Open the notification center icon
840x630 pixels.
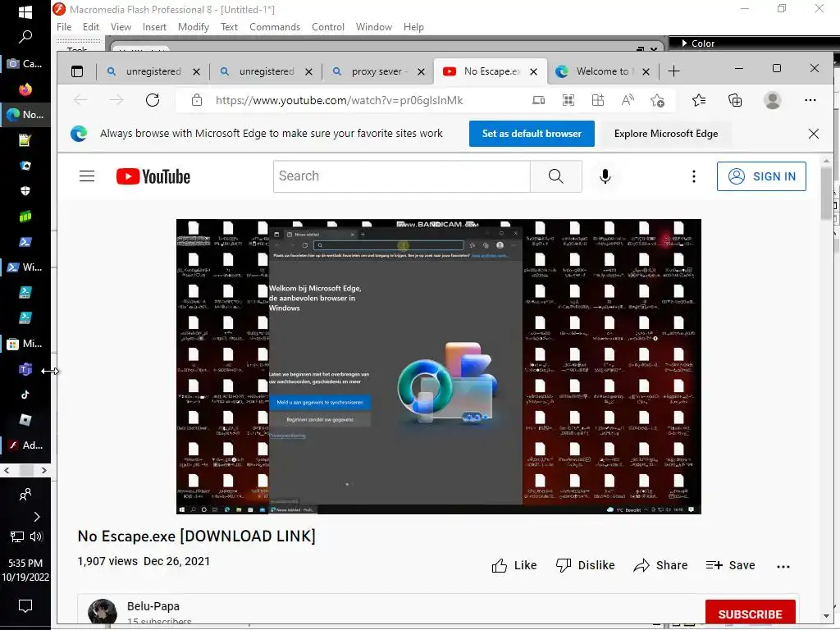[25, 606]
